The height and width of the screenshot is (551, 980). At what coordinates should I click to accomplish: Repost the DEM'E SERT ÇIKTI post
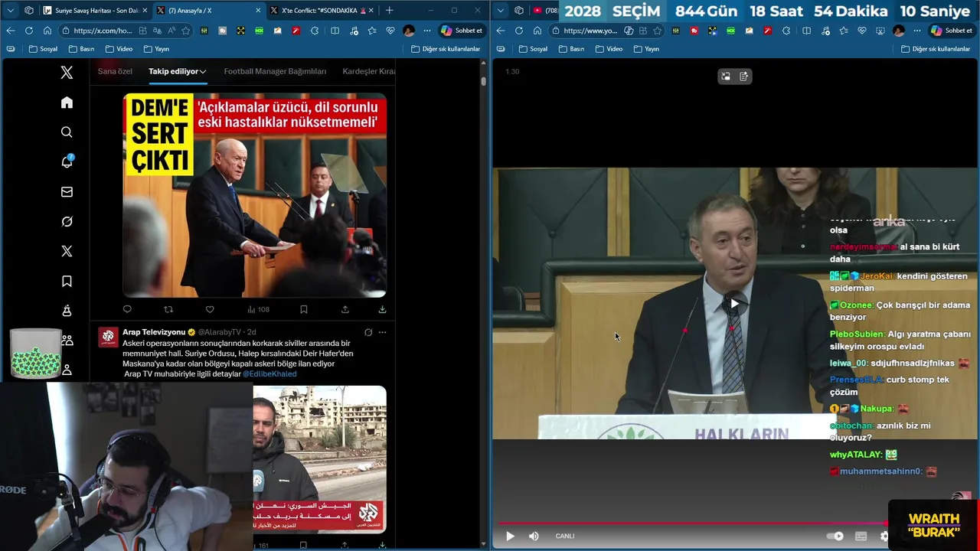[168, 309]
